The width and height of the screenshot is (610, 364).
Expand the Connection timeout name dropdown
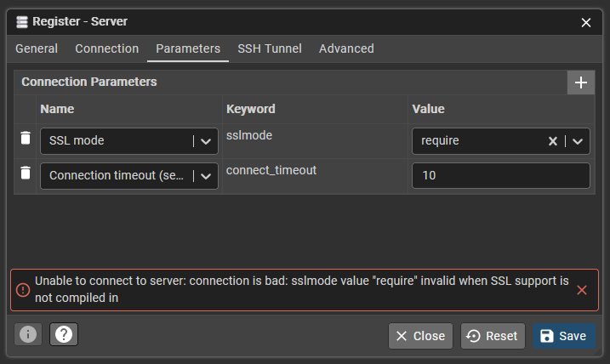click(205, 176)
